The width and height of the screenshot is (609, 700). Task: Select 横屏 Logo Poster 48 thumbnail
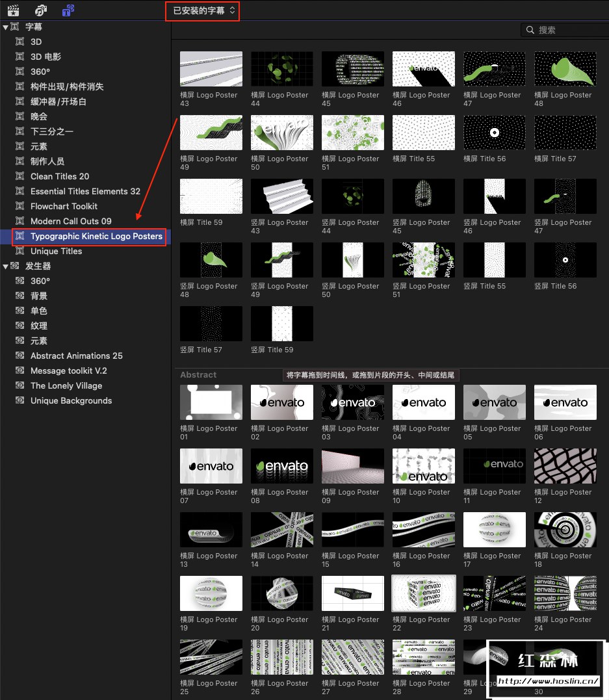(x=565, y=69)
